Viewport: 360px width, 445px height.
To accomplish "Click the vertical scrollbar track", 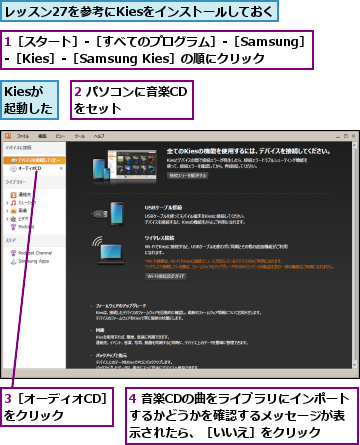I will coord(354,255).
